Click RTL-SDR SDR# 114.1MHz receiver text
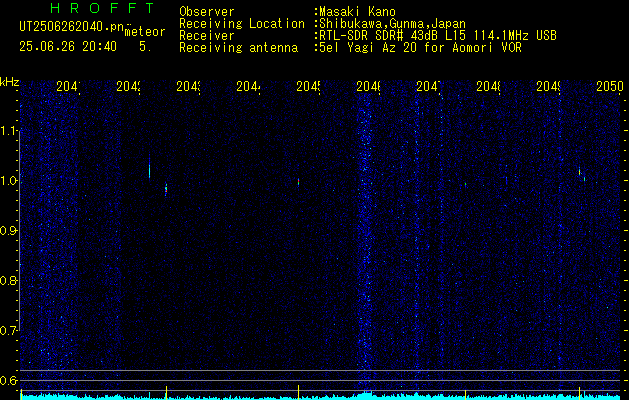Screen dimensions: 629x400 pos(438,36)
